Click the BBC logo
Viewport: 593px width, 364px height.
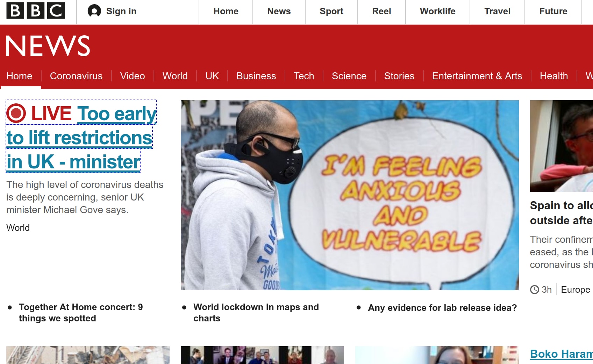36,10
